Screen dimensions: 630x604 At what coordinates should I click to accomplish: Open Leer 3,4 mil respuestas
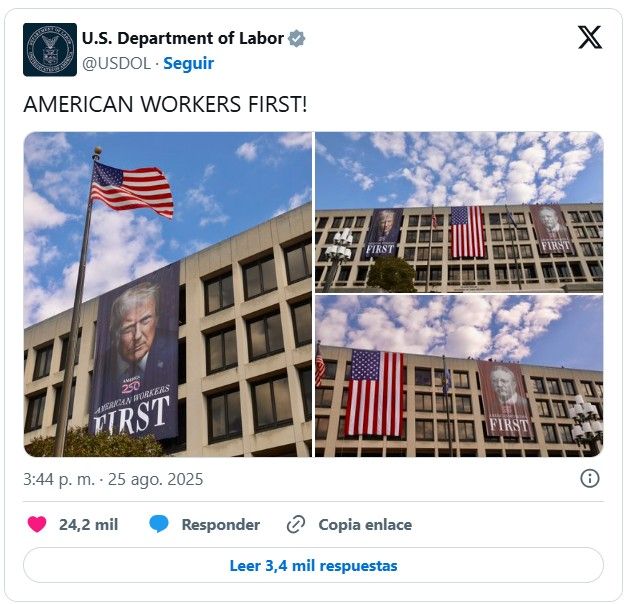313,565
